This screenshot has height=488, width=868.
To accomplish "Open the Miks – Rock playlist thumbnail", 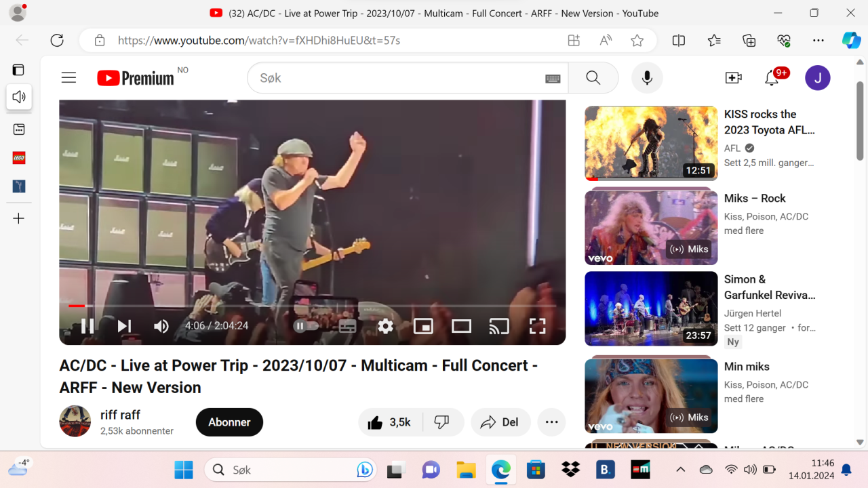I will [651, 228].
